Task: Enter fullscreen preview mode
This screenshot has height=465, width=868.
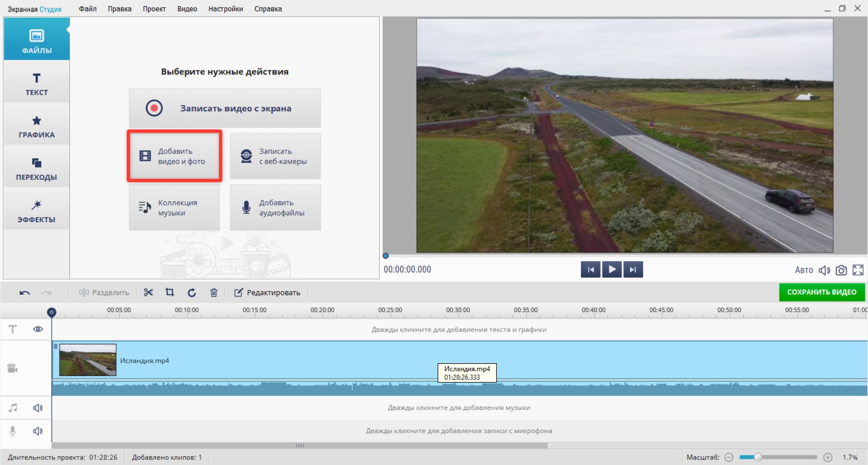Action: 858,270
